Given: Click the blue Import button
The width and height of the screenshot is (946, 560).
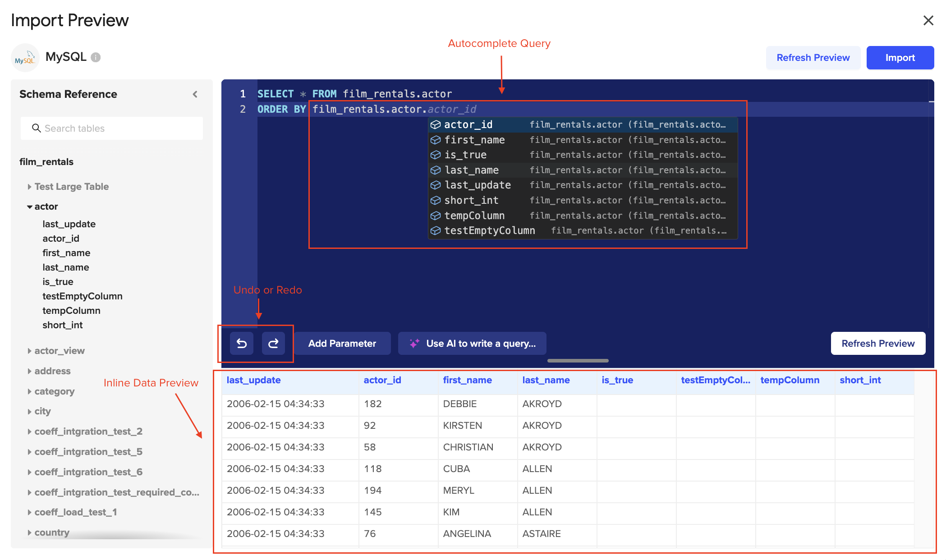Looking at the screenshot, I should tap(900, 58).
